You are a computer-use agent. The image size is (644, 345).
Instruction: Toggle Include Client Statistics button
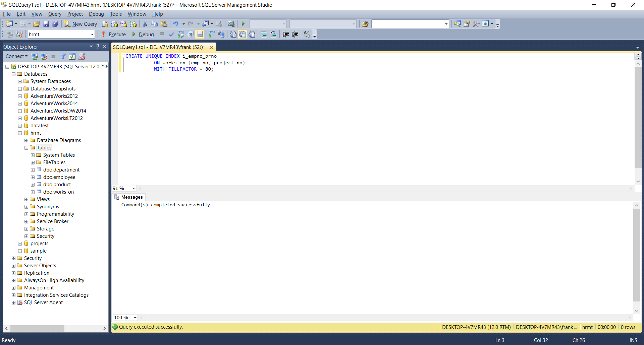pyautogui.click(x=221, y=34)
